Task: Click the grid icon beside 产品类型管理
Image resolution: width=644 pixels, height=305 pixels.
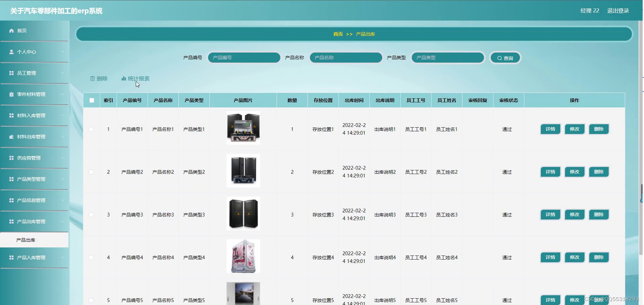Action: coord(11,179)
